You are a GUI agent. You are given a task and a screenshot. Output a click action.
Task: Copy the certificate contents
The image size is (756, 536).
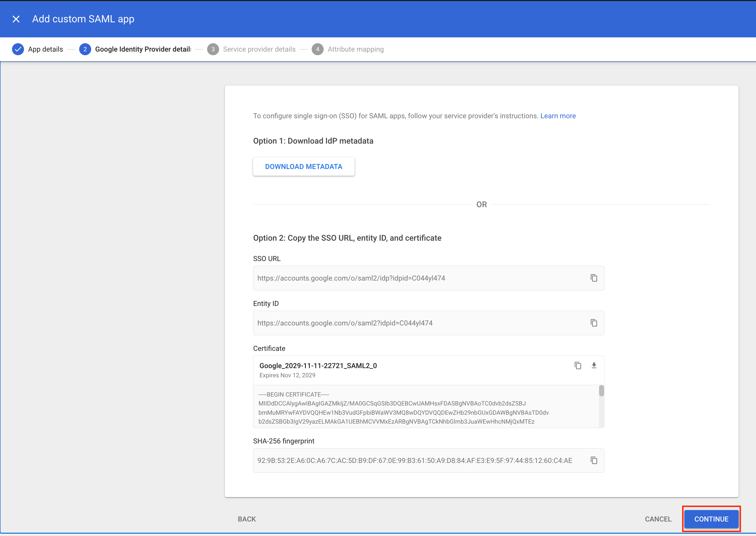578,366
